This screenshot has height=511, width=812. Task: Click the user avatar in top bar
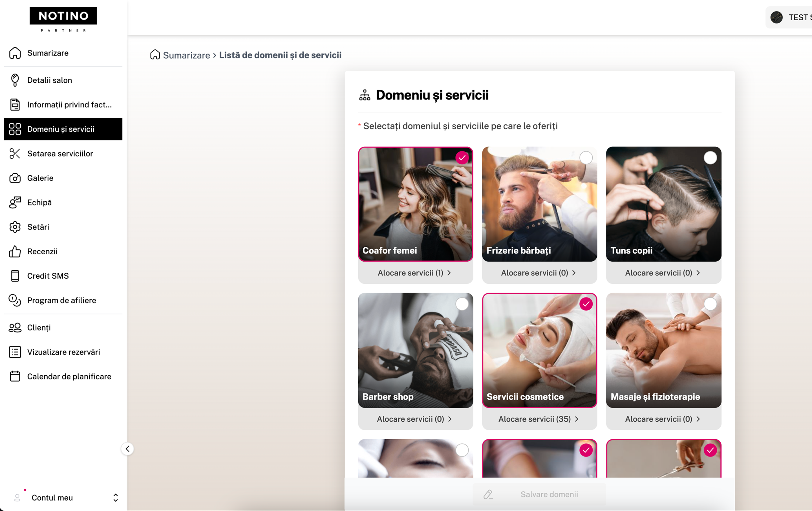pos(776,17)
